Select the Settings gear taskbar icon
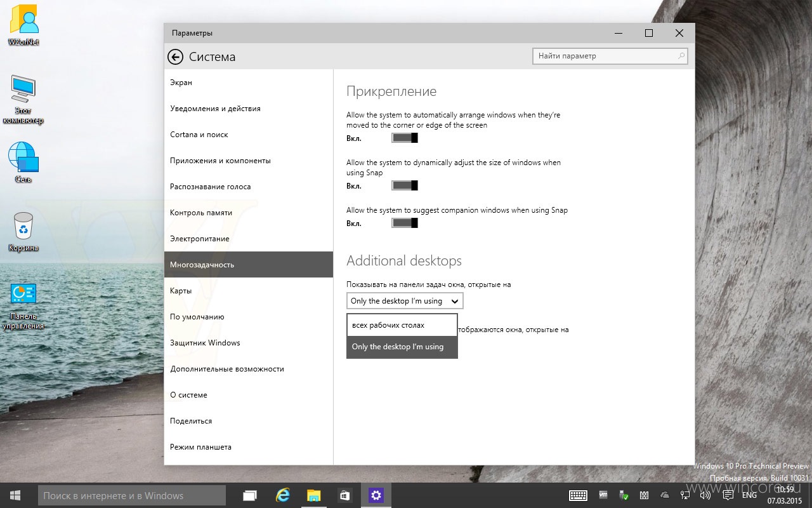 376,495
